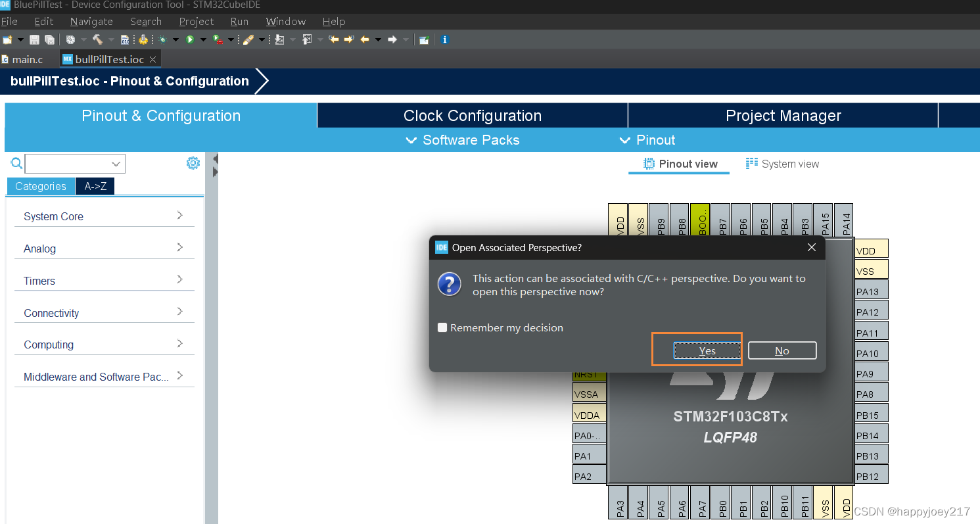Open the Window menu
Viewport: 980px width, 524px height.
tap(285, 22)
